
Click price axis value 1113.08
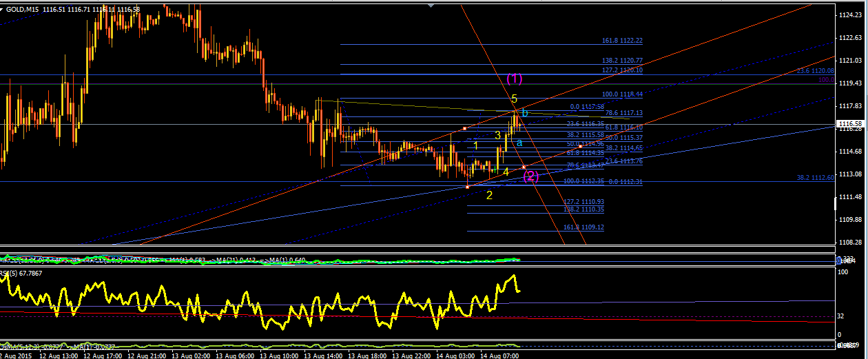(x=851, y=174)
